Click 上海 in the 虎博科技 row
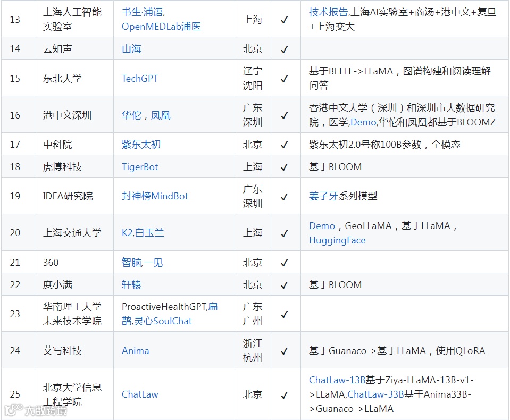 [253, 167]
